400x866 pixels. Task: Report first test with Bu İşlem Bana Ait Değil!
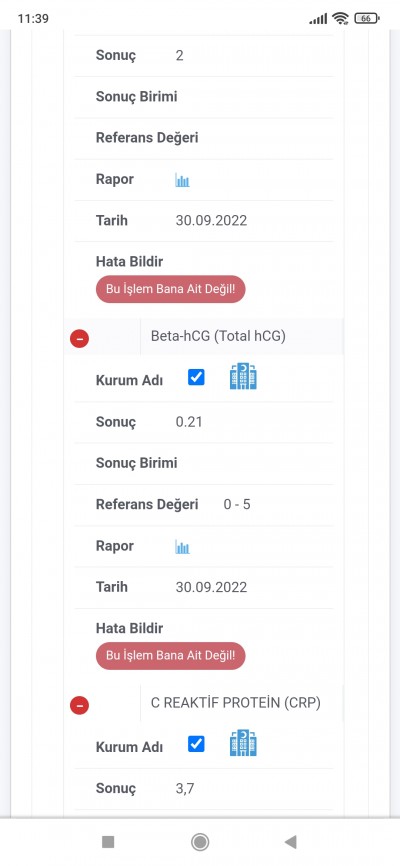[171, 289]
